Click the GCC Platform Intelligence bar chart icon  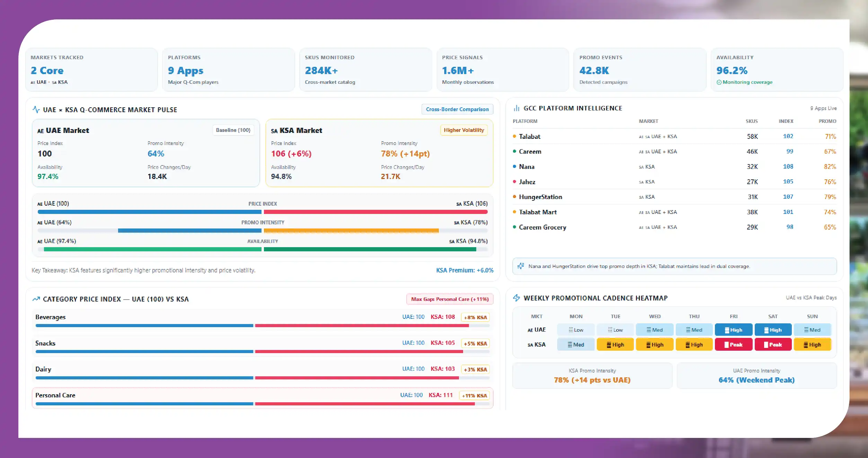click(516, 108)
